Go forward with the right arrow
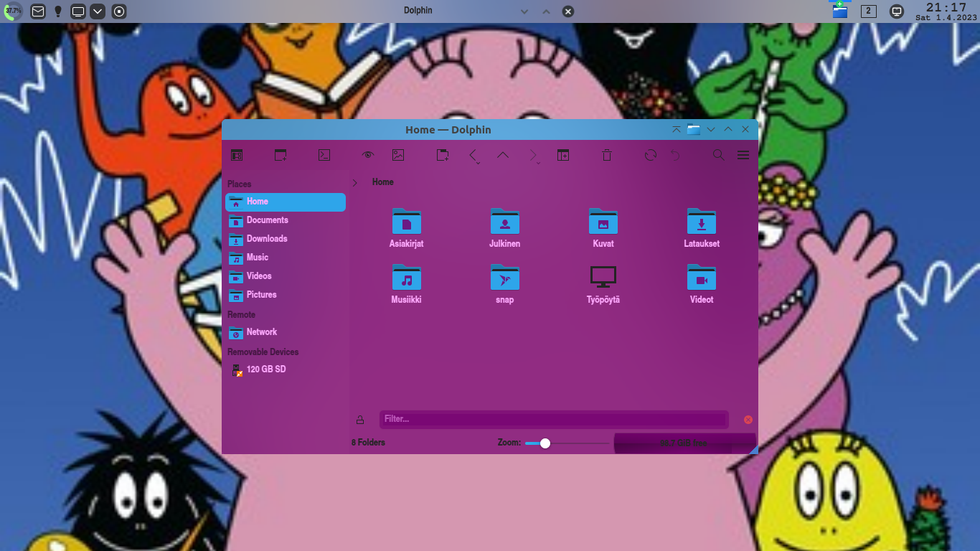 click(533, 155)
